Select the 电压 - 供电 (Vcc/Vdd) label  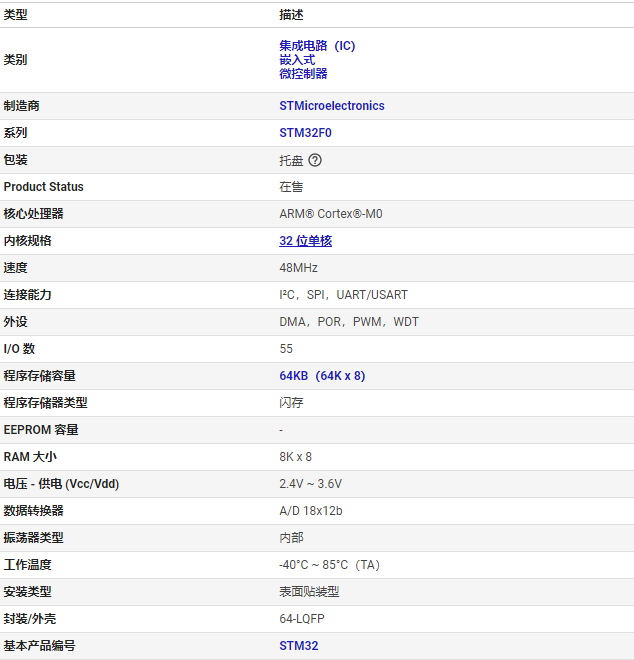(x=61, y=484)
